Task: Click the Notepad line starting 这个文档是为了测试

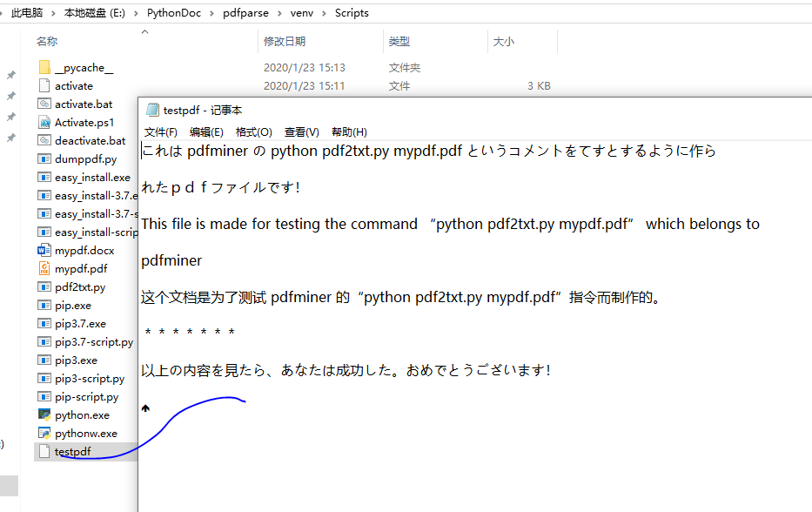Action: coord(401,297)
